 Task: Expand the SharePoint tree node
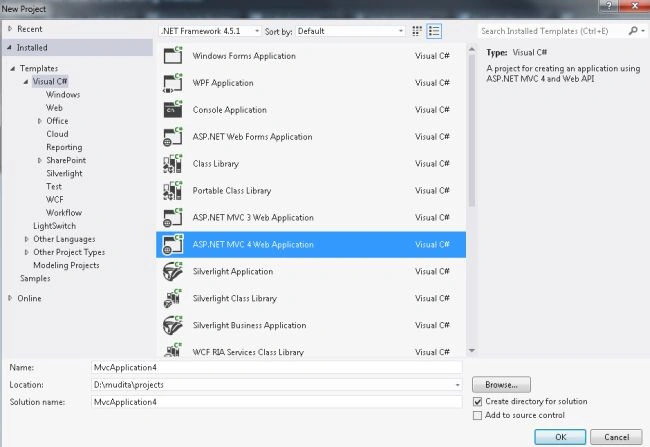click(x=39, y=160)
